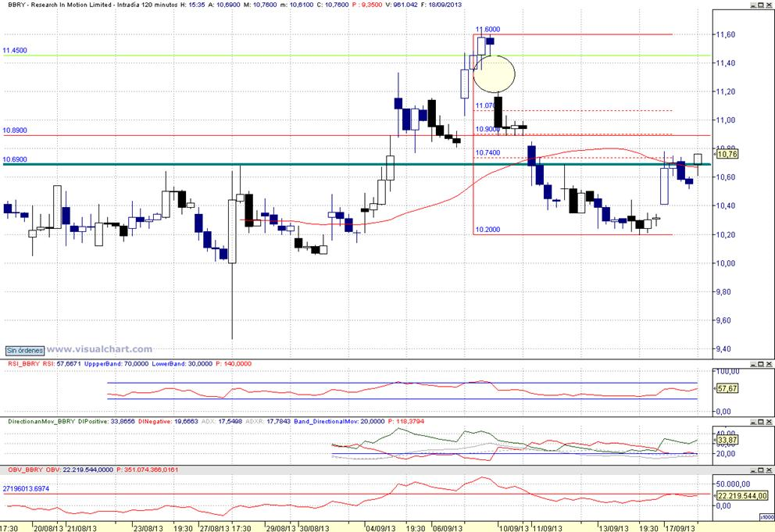Click the 9,40 price axis label
775x532 pixels.
coord(723,349)
